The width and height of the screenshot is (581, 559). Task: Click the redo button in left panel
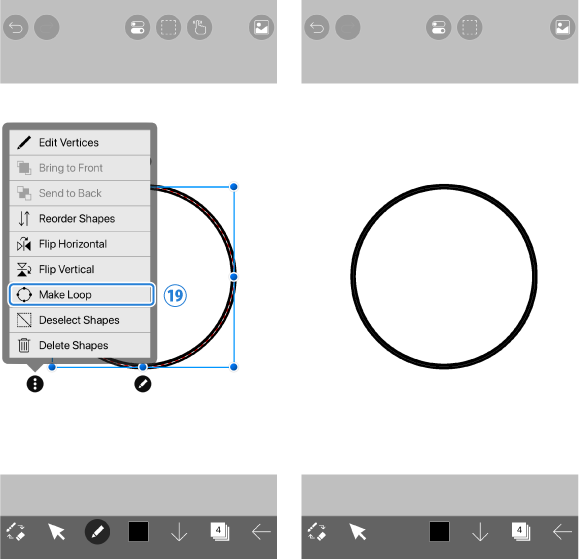pyautogui.click(x=47, y=27)
